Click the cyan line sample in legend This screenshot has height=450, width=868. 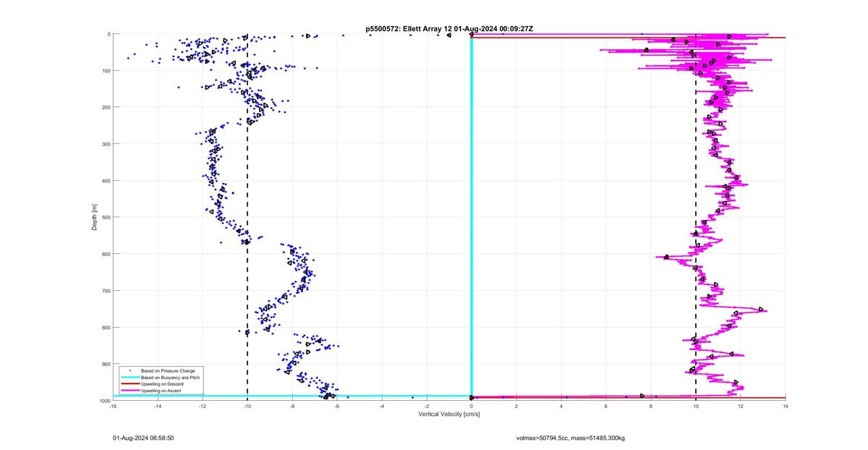129,378
